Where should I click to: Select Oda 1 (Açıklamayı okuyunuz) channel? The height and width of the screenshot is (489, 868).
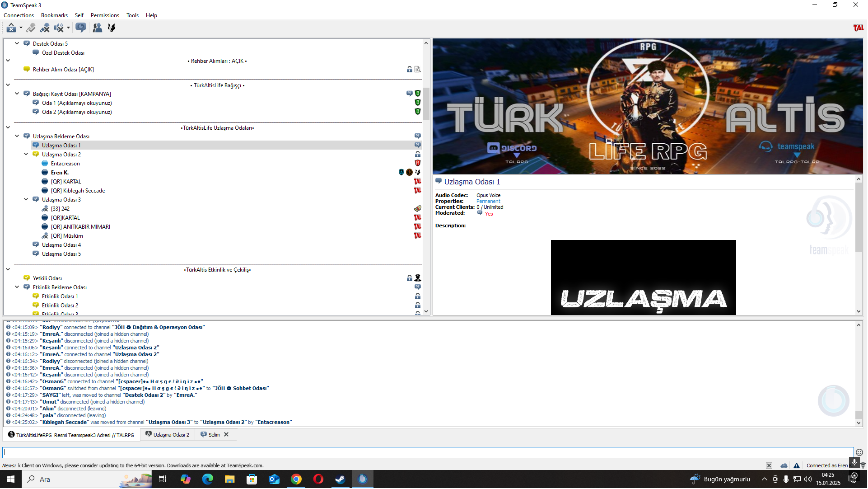pyautogui.click(x=77, y=103)
